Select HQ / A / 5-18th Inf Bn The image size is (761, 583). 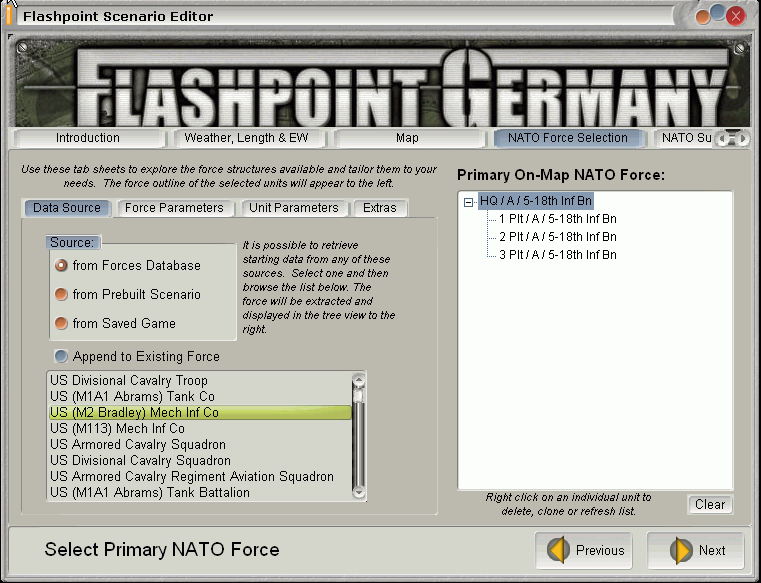(536, 201)
